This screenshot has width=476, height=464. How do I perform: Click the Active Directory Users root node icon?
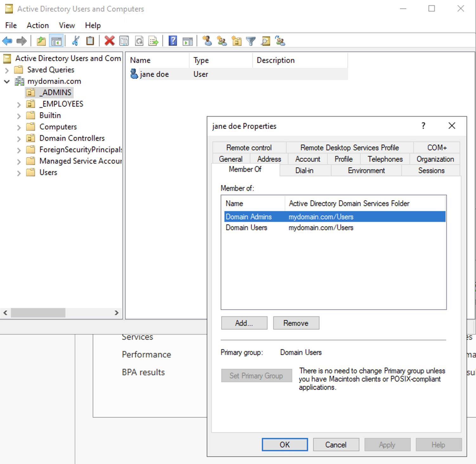click(x=7, y=58)
